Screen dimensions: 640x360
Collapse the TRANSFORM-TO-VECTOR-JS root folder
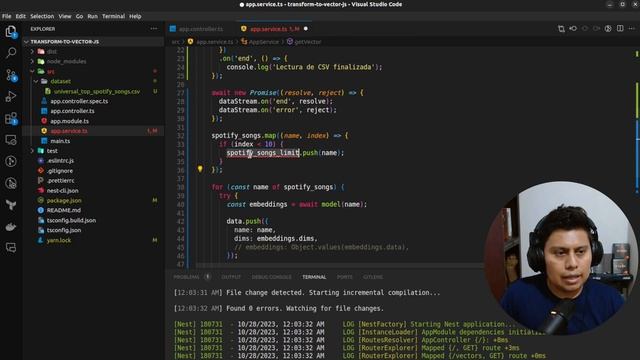(64, 42)
